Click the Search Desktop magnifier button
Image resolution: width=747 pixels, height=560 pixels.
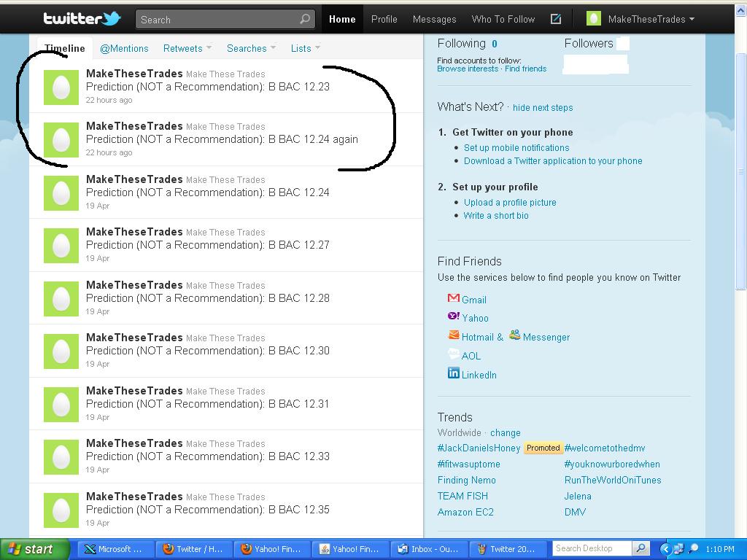[640, 548]
